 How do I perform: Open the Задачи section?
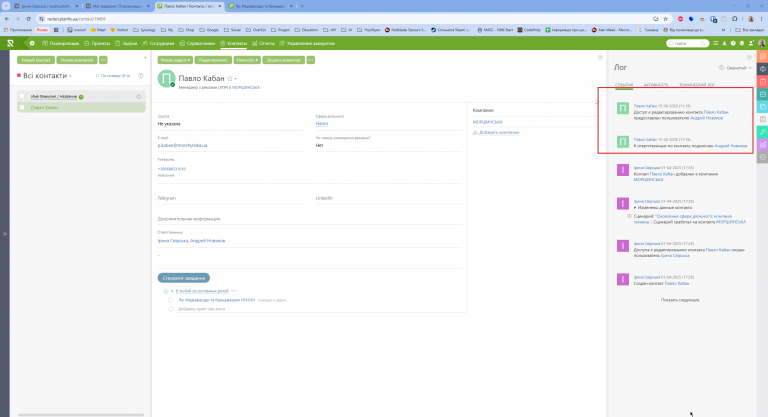click(126, 43)
